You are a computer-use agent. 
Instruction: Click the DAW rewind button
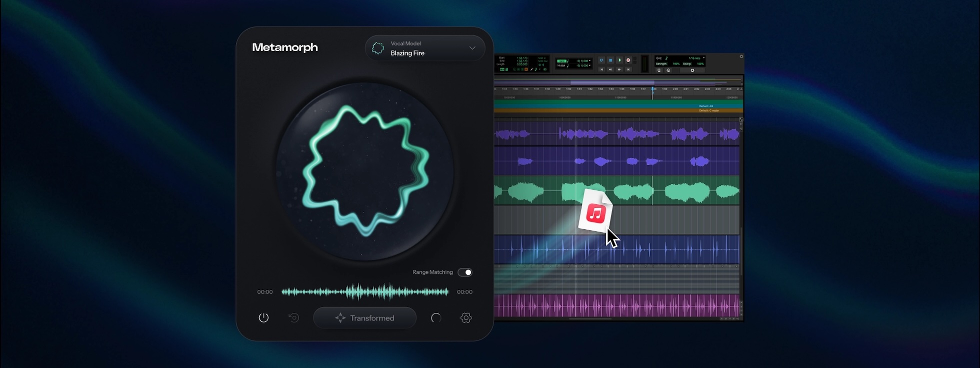tap(610, 70)
